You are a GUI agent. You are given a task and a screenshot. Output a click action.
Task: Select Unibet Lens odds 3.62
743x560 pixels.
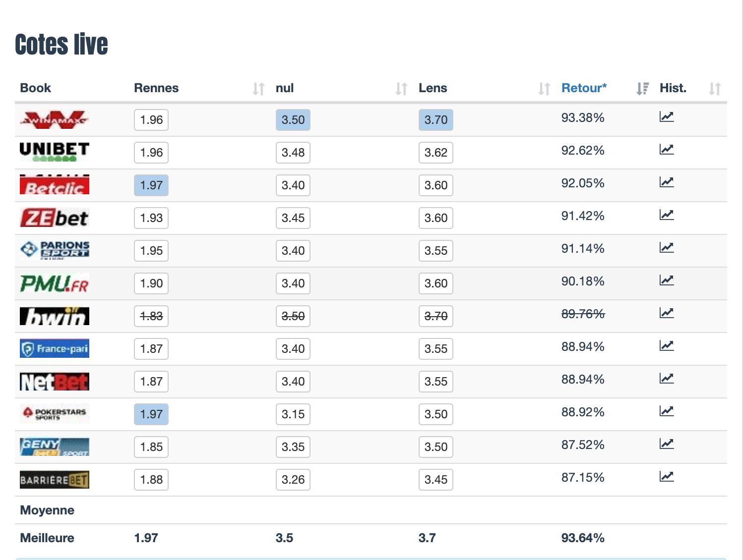[436, 153]
